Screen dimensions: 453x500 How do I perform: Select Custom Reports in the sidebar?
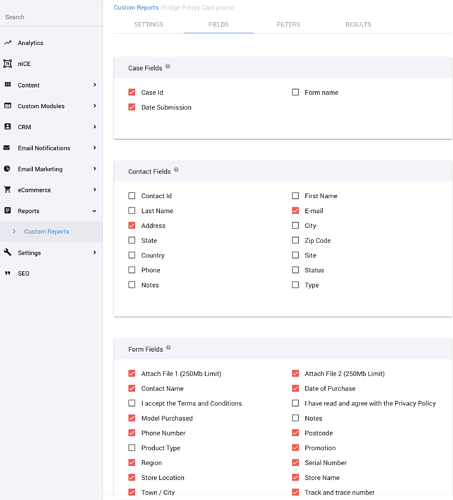(47, 232)
